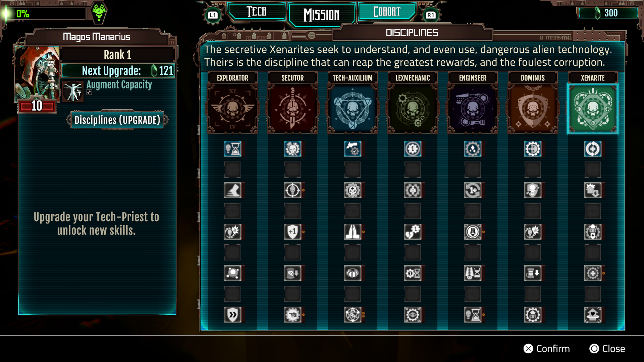This screenshot has width=644, height=362.
Task: Click the Enginseer discipline emblem
Action: tap(473, 109)
